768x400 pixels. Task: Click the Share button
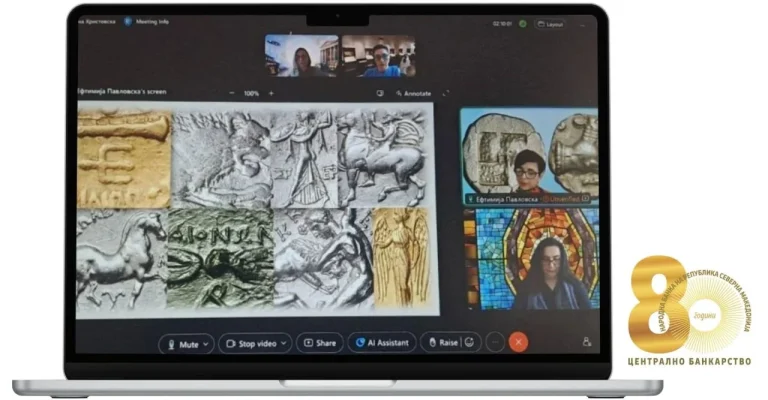320,343
